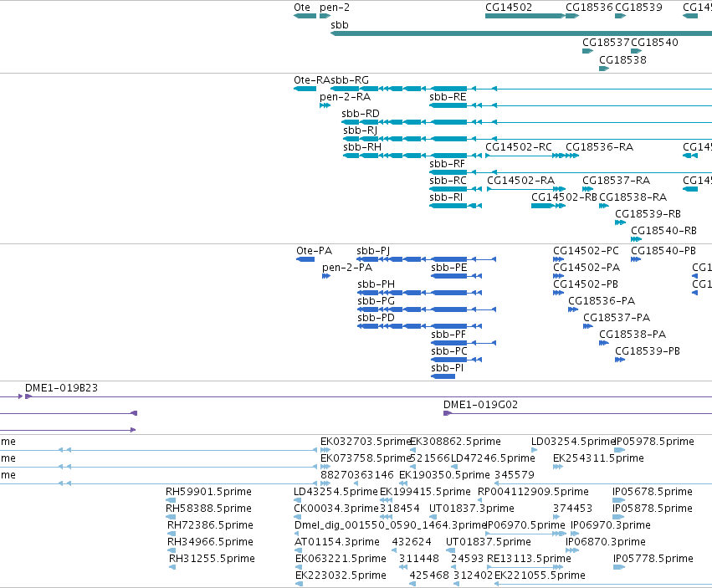
Task: Select the sbb-PF protein label
Action: point(448,335)
